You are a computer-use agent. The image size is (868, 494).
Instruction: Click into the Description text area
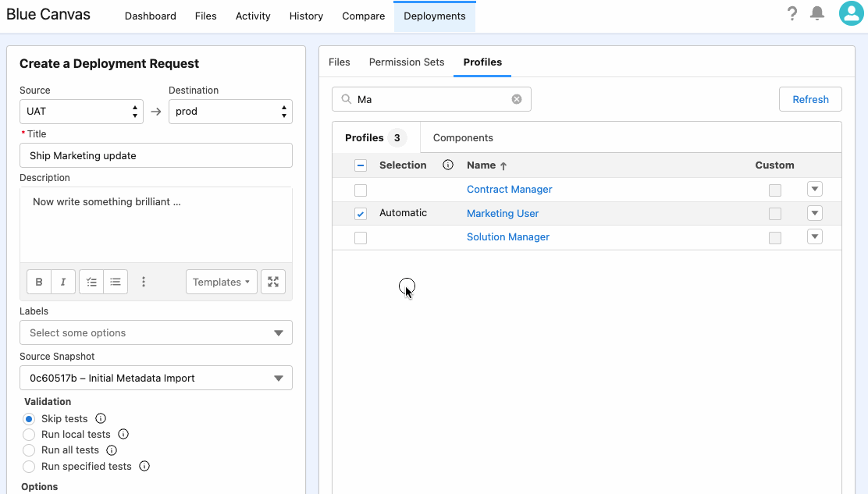[156, 225]
